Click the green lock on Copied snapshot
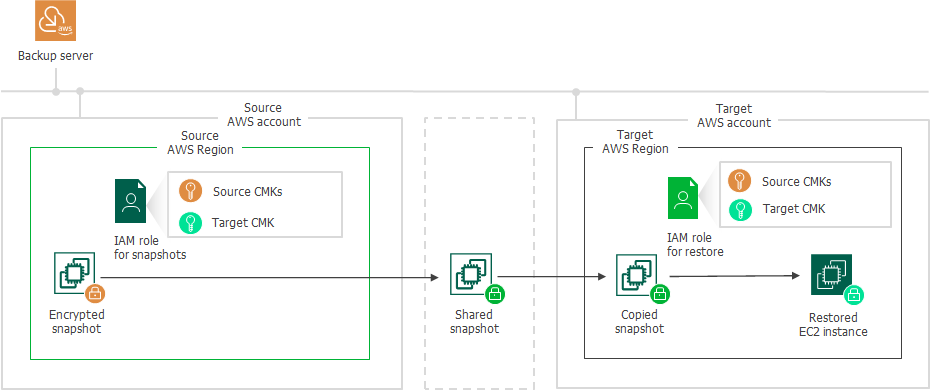 coord(660,293)
